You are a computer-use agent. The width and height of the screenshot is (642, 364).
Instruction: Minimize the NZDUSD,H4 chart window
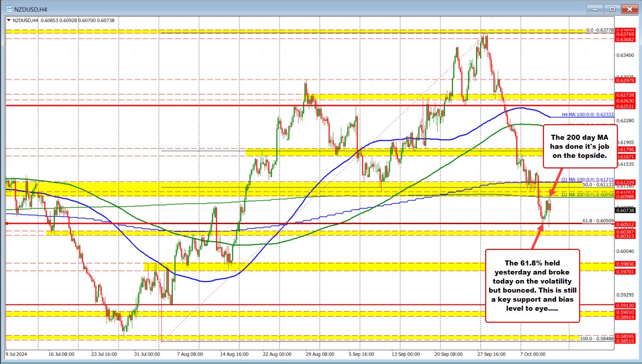(595, 9)
